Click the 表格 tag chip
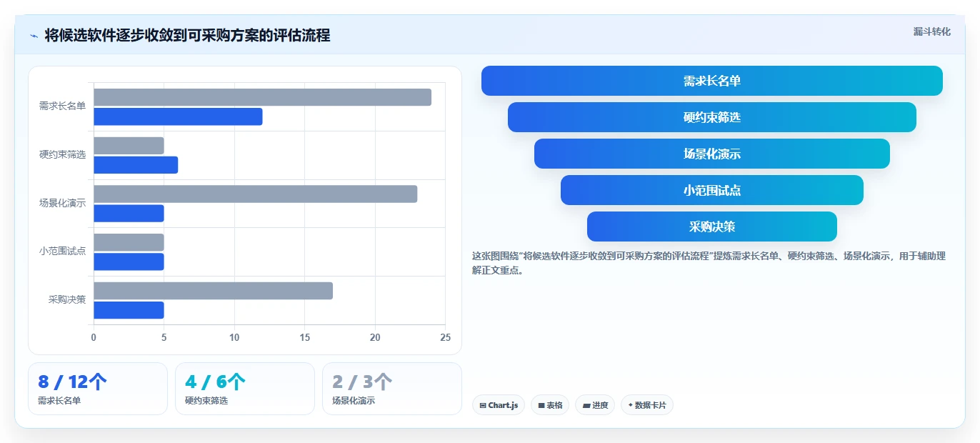The width and height of the screenshot is (980, 443). (x=550, y=405)
